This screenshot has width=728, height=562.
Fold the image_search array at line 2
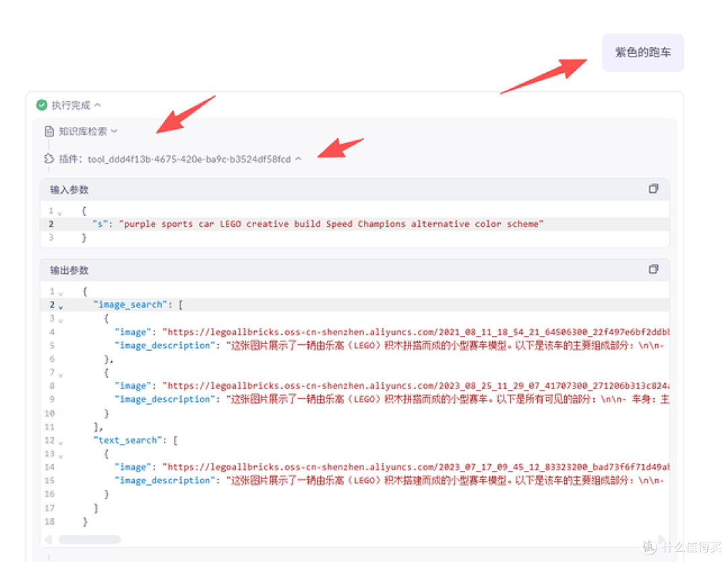(61, 307)
